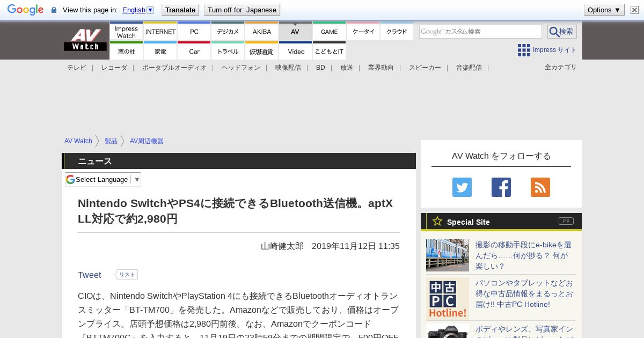Click the Tweet link

[x=89, y=275]
